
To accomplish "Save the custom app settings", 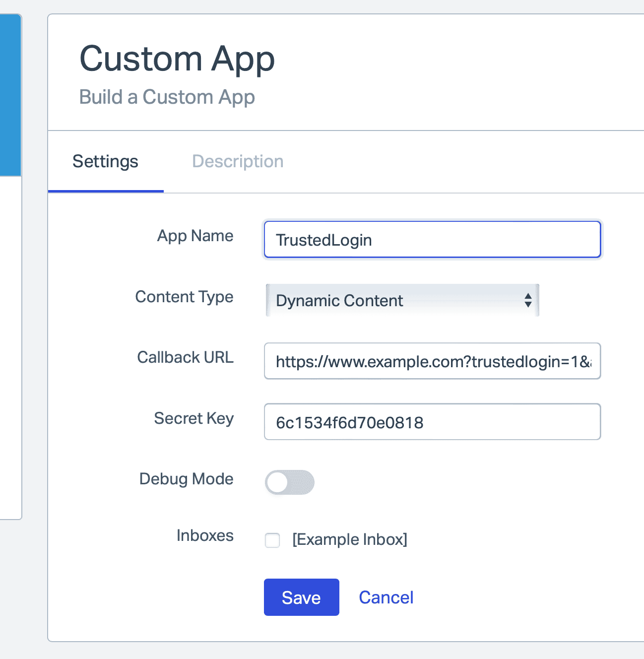I will [302, 597].
